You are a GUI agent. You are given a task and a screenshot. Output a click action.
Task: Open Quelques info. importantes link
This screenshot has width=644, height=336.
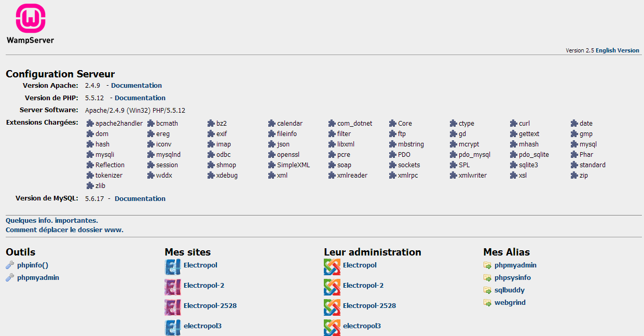52,220
